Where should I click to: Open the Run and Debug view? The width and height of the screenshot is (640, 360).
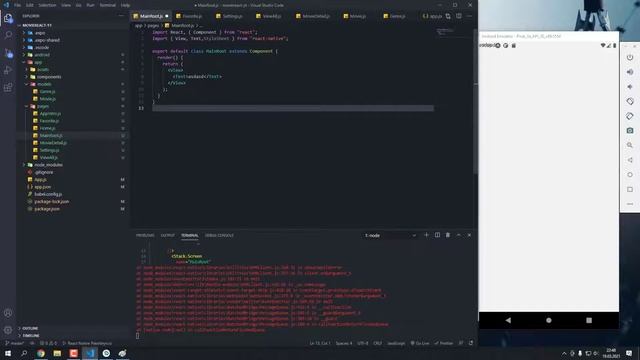(8, 70)
